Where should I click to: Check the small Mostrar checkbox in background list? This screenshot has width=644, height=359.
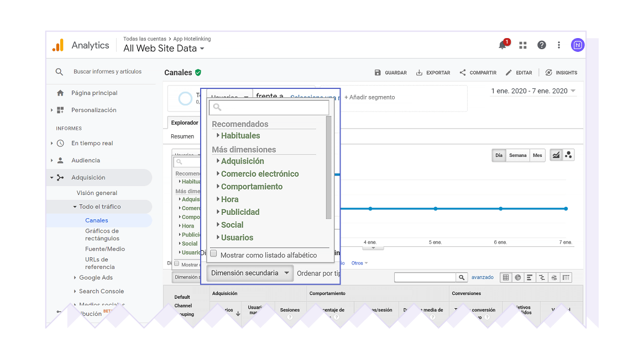(x=176, y=264)
